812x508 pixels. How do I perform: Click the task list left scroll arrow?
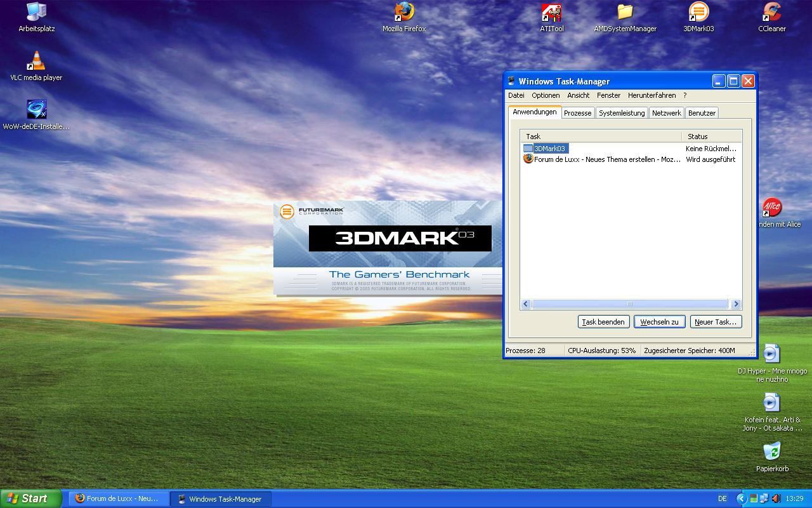pos(525,304)
